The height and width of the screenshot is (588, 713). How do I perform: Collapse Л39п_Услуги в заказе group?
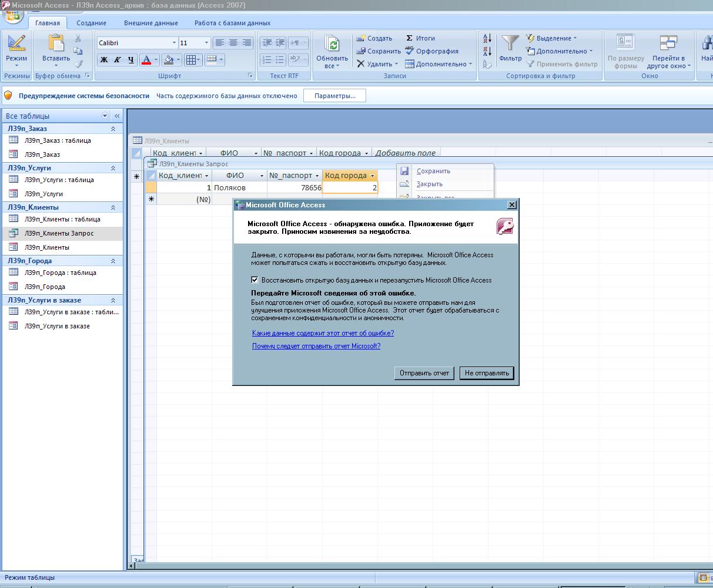[113, 300]
